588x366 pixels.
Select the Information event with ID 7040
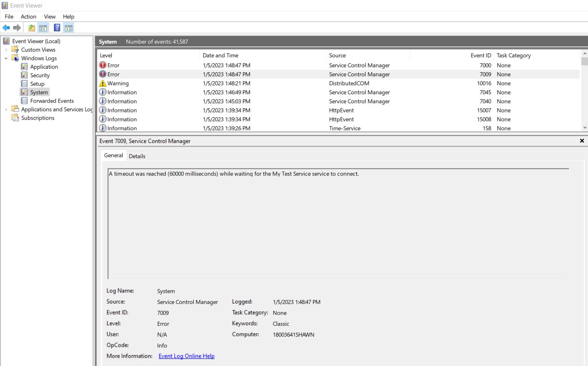pyautogui.click(x=339, y=101)
